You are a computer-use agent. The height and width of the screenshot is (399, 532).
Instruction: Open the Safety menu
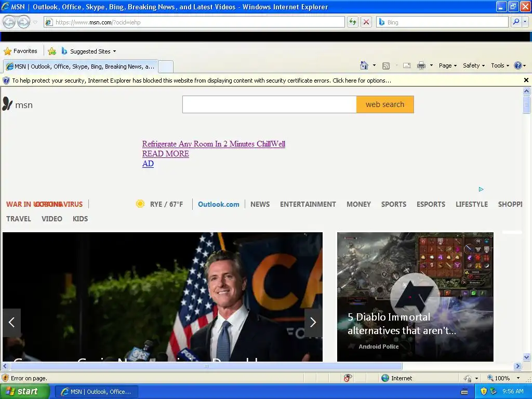(x=474, y=65)
